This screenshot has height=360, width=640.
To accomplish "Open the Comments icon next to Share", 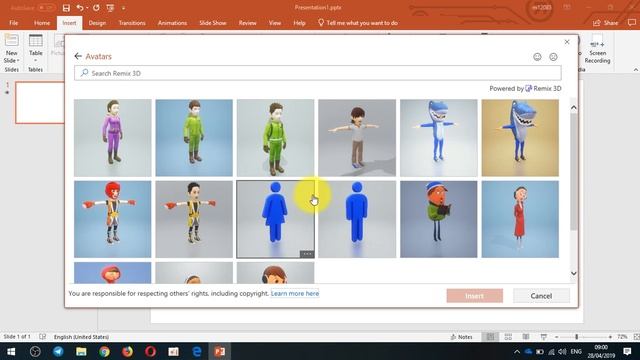I will pos(632,23).
